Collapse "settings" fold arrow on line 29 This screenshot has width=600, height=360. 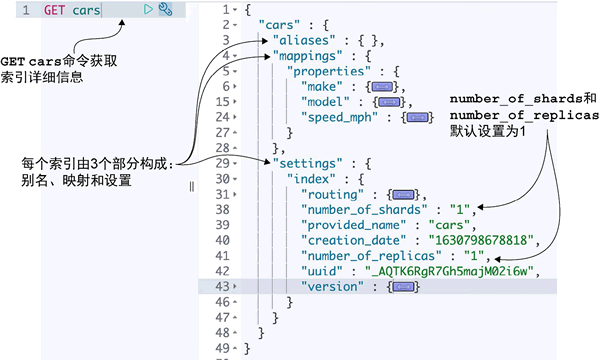click(x=235, y=164)
